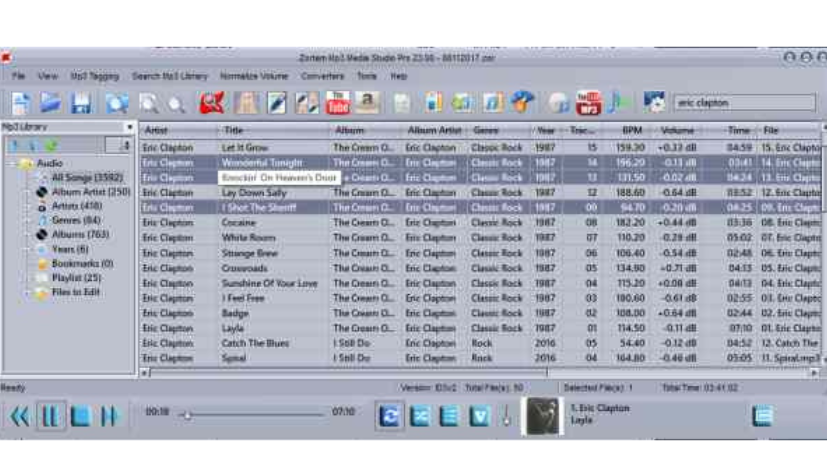Select Playlist (25) in the library tree
This screenshot has height=465, width=827.
click(x=75, y=277)
